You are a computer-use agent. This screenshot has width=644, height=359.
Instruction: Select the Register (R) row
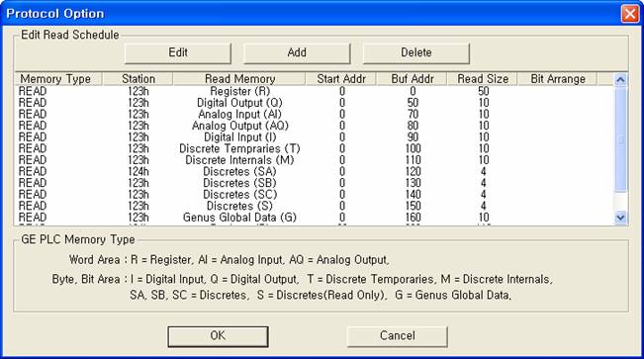[315, 91]
